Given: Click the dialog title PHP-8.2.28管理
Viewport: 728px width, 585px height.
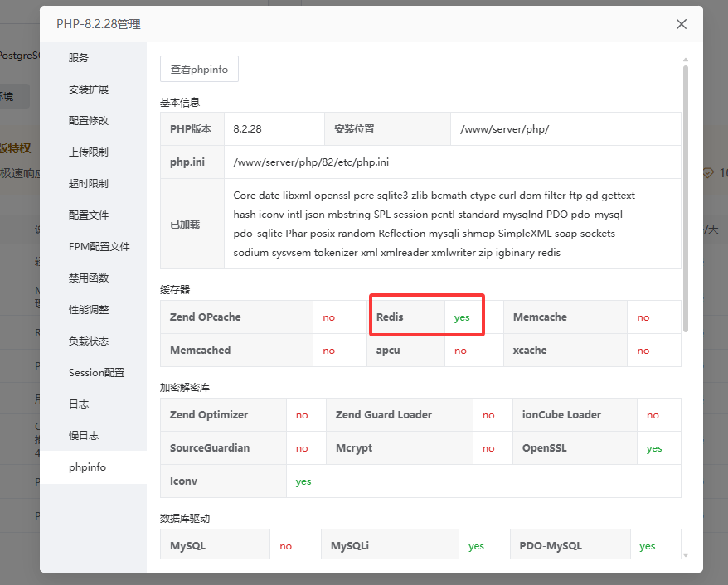Looking at the screenshot, I should tap(99, 24).
